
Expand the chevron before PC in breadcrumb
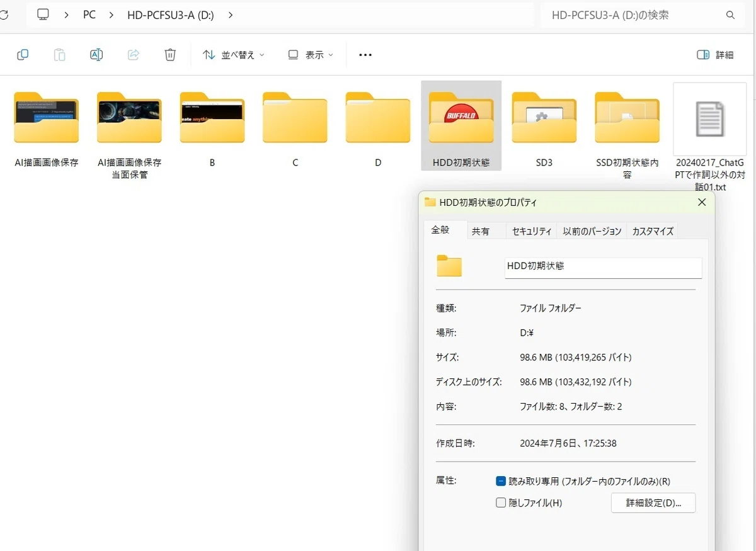67,15
